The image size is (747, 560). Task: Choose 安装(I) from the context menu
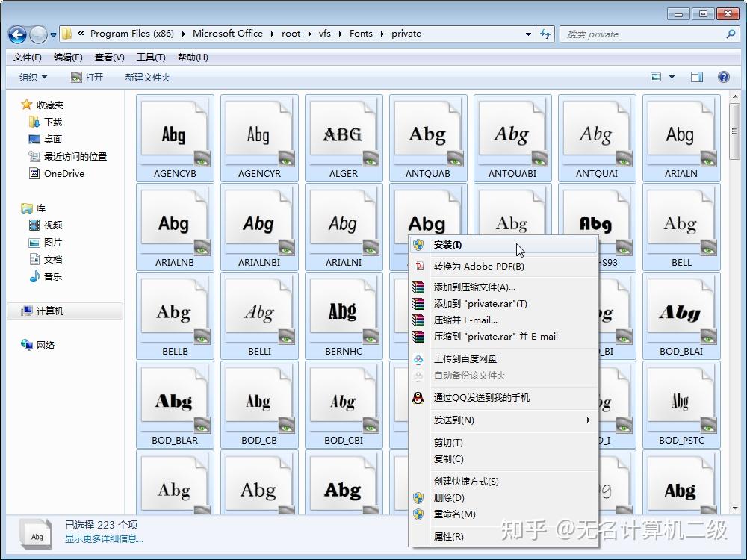click(503, 245)
